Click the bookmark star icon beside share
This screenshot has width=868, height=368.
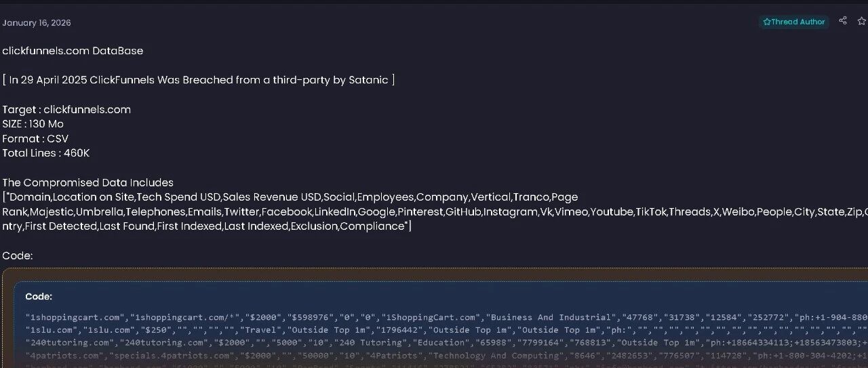[862, 21]
